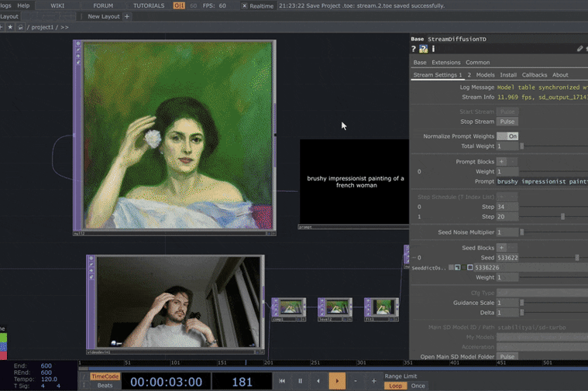Click the Total Weight slider handle
This screenshot has height=391, width=588.
521,146
